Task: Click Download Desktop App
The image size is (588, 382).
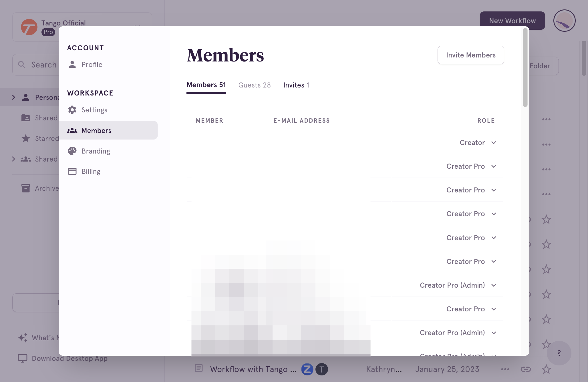Action: tap(63, 358)
